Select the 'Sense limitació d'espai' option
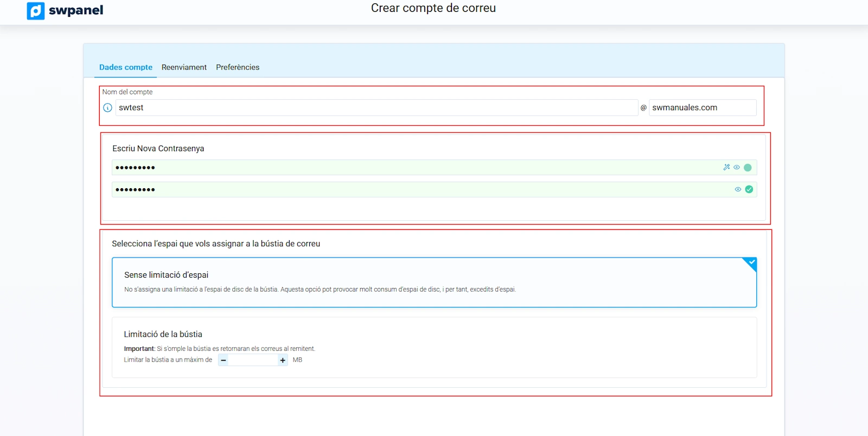Viewport: 868px width, 436px height. pyautogui.click(x=434, y=282)
